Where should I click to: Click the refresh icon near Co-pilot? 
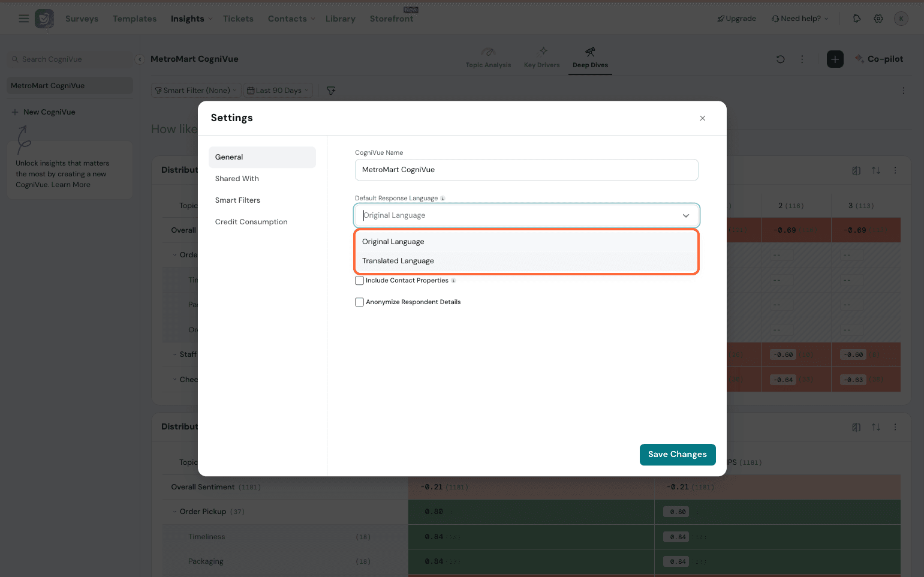point(780,59)
